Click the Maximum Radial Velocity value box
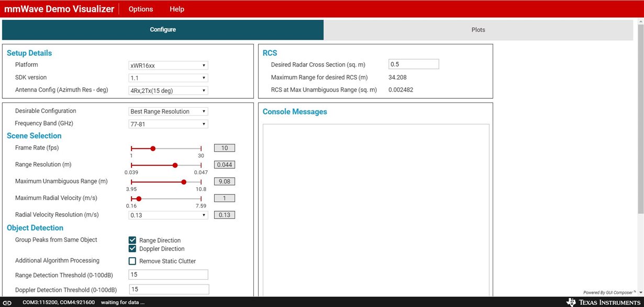This screenshot has height=307, width=644. click(224, 198)
